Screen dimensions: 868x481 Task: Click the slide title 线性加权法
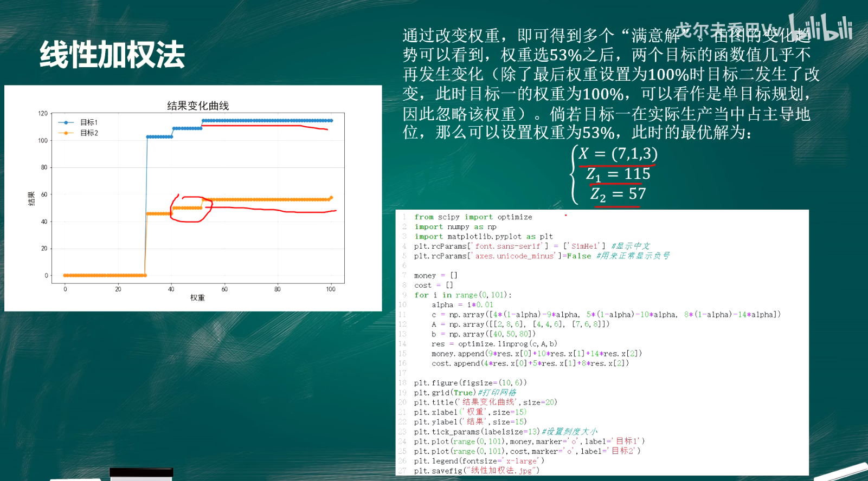click(112, 55)
